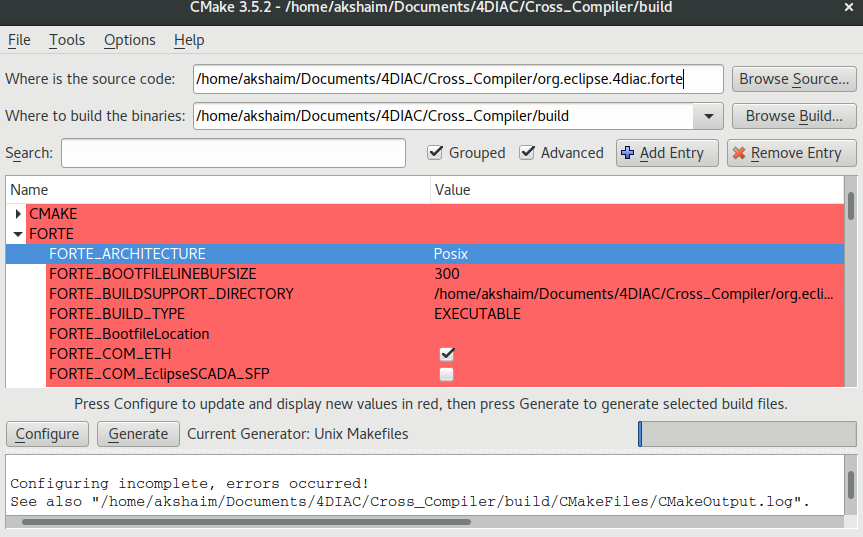This screenshot has width=863, height=537.
Task: Open the File menu
Action: click(19, 40)
